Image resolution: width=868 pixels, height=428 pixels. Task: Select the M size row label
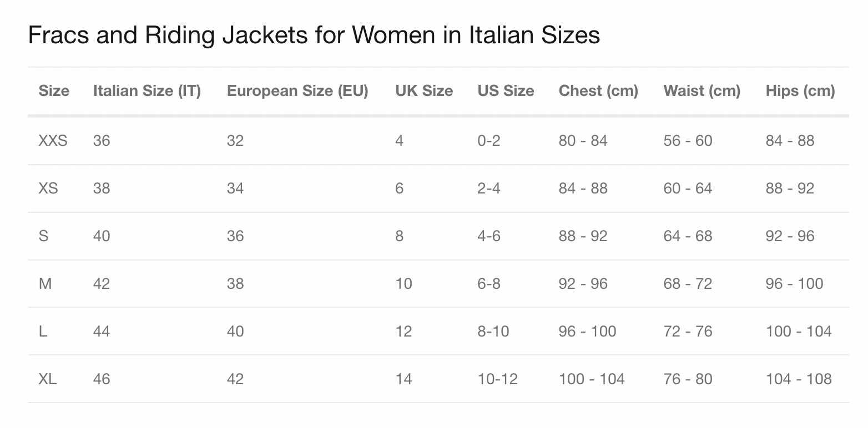tap(45, 284)
